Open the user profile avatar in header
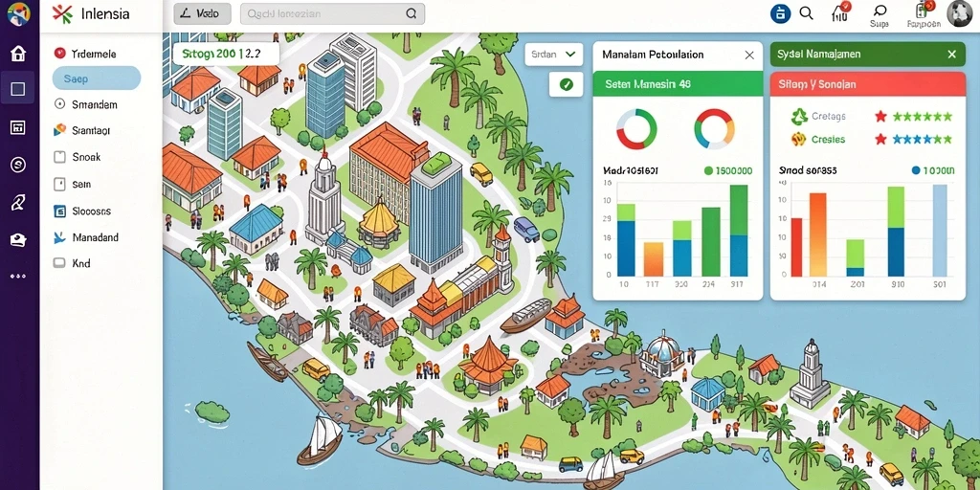This screenshot has width=980, height=490. click(x=959, y=13)
